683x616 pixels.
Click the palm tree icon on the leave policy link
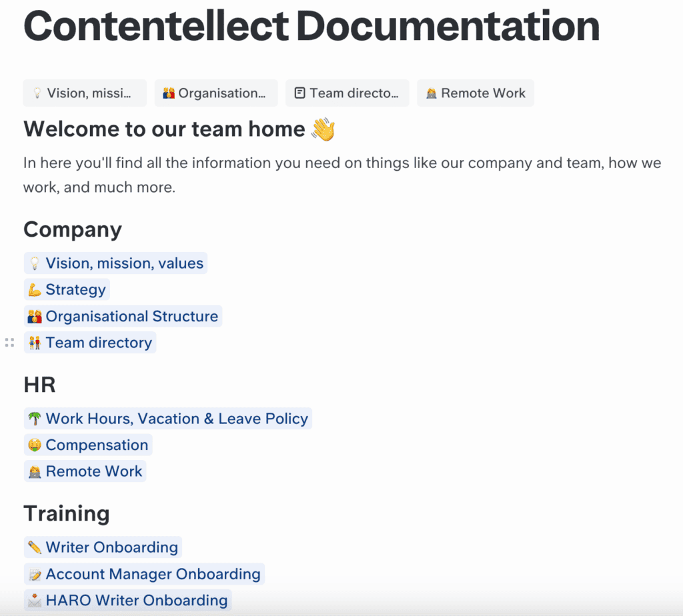35,418
